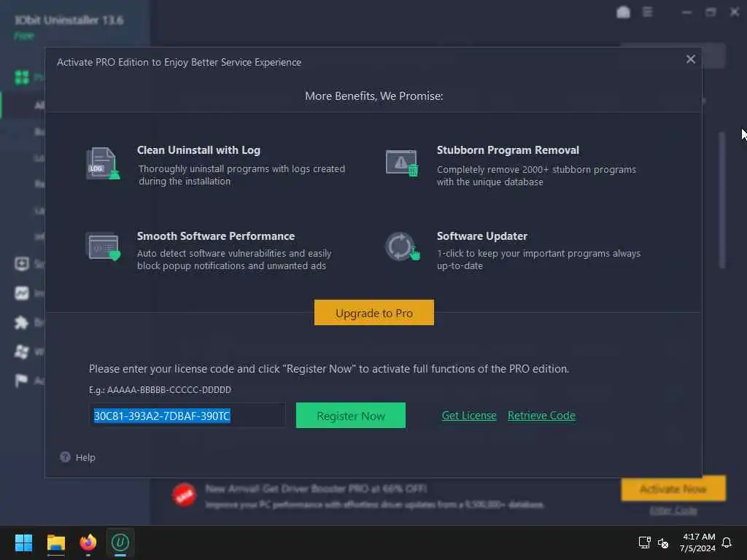Click Register Now to activate license
Image resolution: width=747 pixels, height=560 pixels.
point(351,415)
